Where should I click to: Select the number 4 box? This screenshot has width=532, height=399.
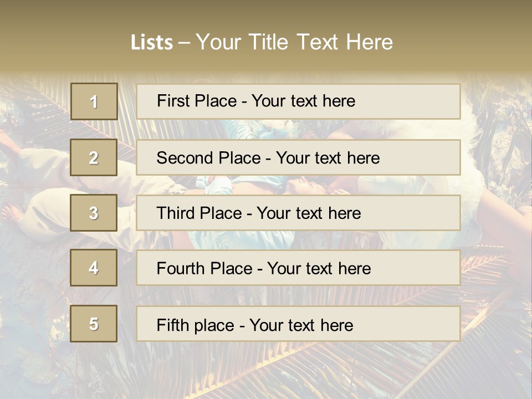tap(94, 268)
